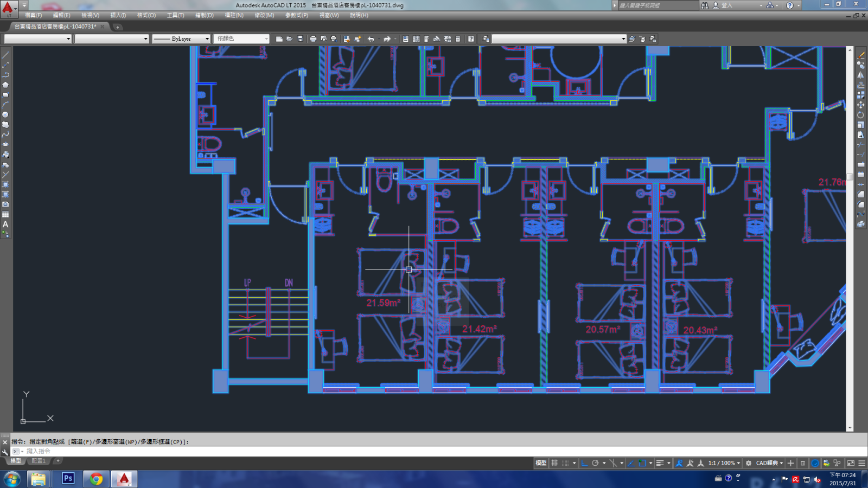Open the 繪製(D) menu
868x488 pixels.
(x=205, y=15)
